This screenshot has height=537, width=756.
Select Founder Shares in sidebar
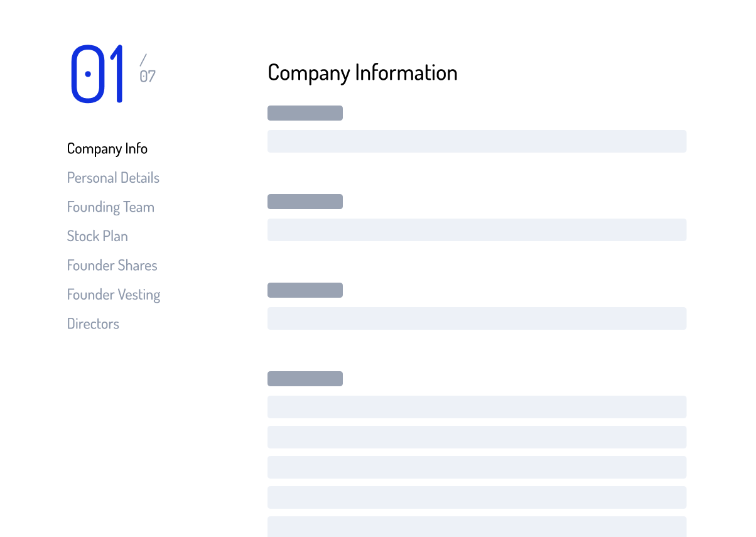point(112,265)
